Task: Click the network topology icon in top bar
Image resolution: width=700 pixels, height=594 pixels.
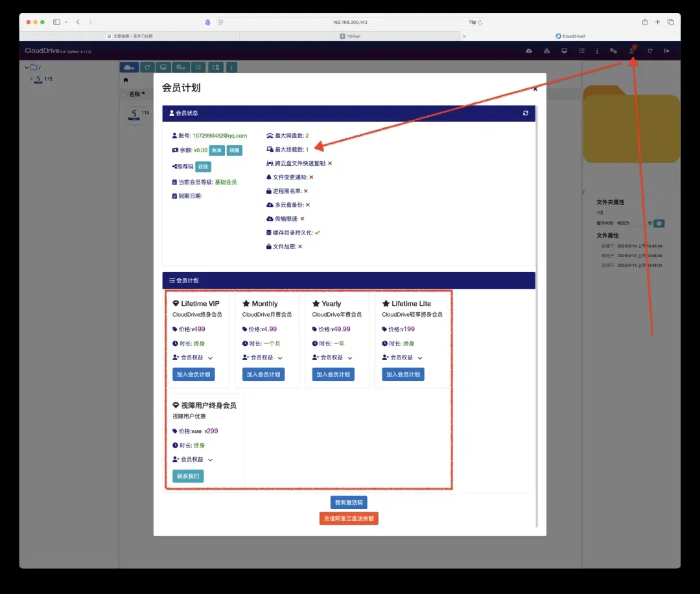Action: [x=546, y=51]
